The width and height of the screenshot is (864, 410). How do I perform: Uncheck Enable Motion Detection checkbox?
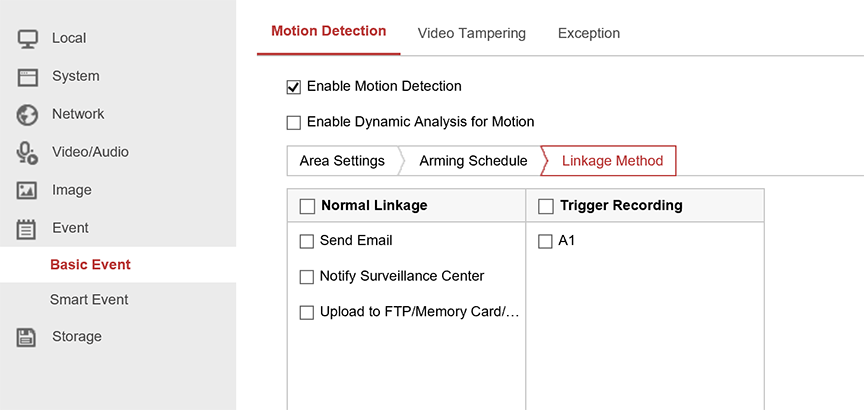(294, 87)
